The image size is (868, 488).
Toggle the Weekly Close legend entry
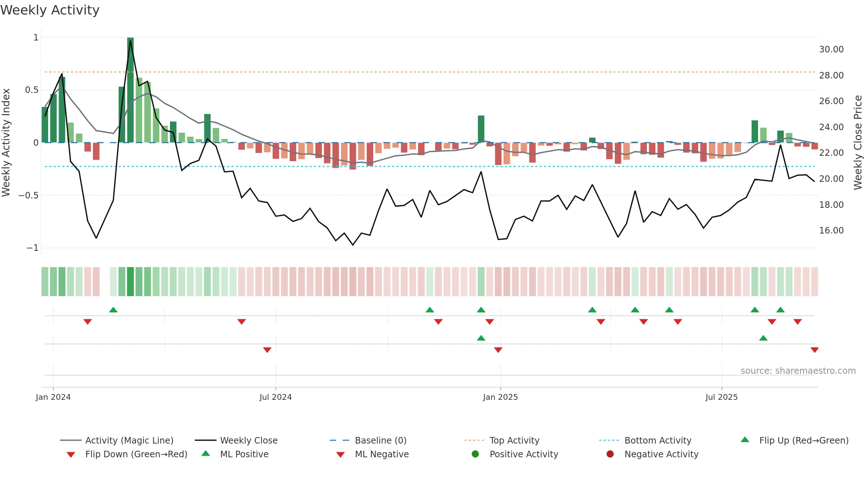click(x=236, y=440)
